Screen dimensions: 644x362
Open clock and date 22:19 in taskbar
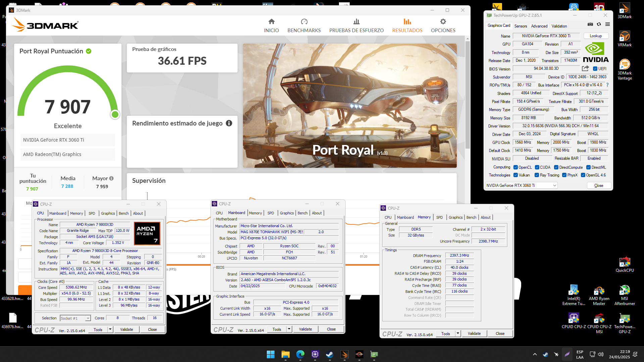[x=619, y=354]
